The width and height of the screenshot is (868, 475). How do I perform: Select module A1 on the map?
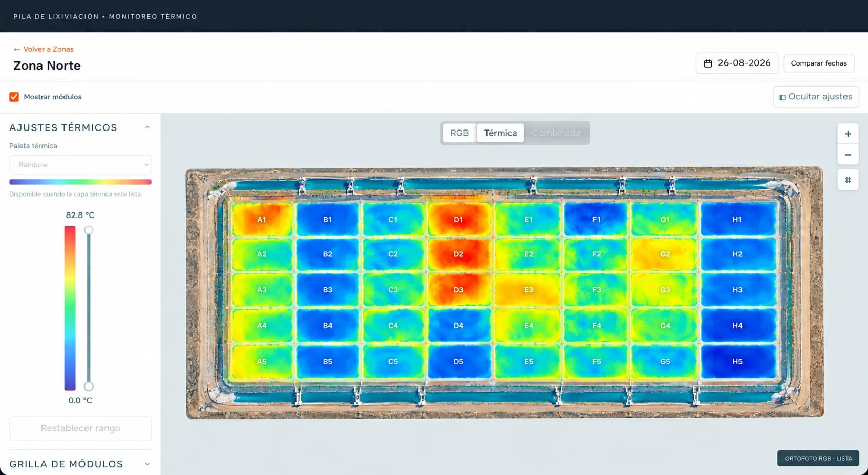click(262, 220)
